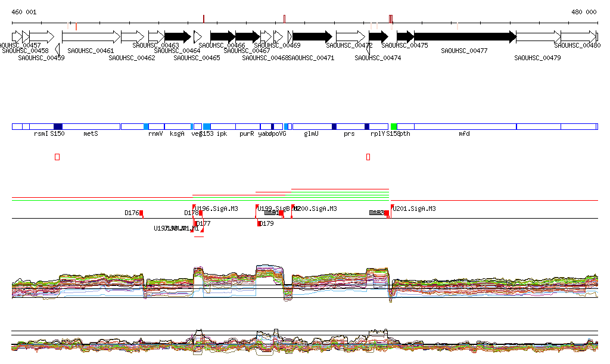Select the mfd annotation segment
Viewport: 610px width, 364px height.
tap(465, 127)
